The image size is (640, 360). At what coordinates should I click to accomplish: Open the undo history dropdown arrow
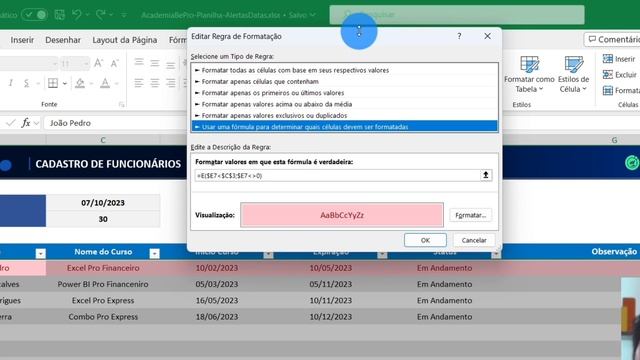[87, 15]
